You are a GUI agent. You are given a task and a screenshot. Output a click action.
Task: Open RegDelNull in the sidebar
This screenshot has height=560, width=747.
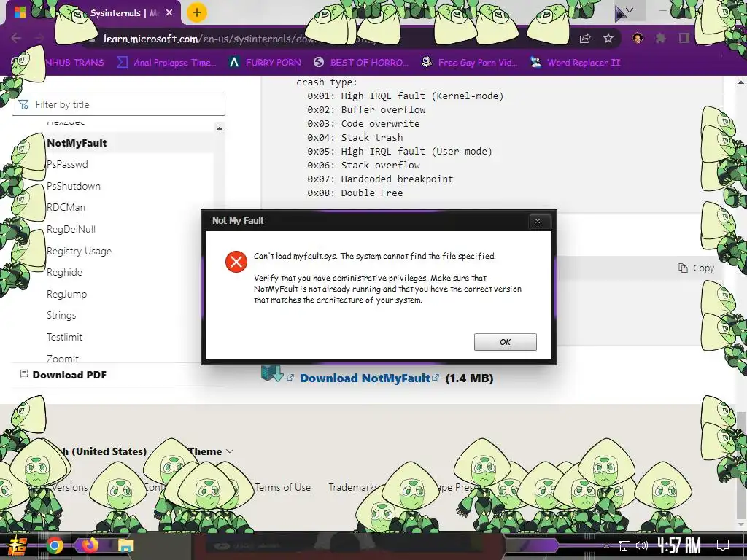71,229
